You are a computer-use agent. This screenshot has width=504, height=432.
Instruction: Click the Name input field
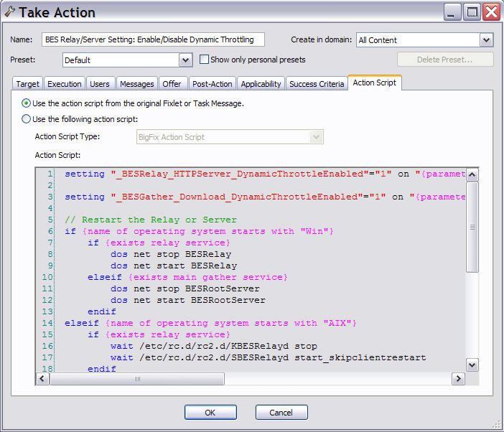[153, 39]
